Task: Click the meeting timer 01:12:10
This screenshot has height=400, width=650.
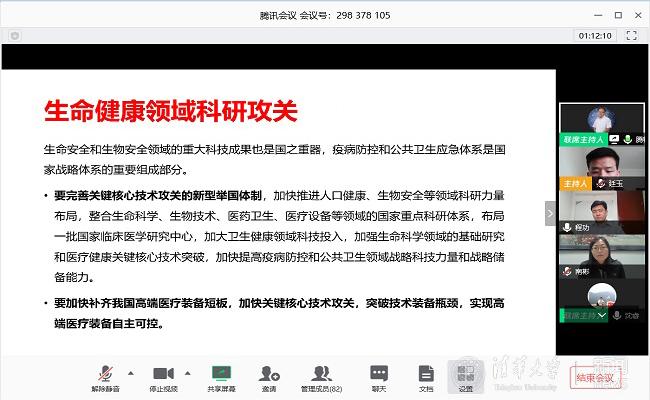Action: 594,35
